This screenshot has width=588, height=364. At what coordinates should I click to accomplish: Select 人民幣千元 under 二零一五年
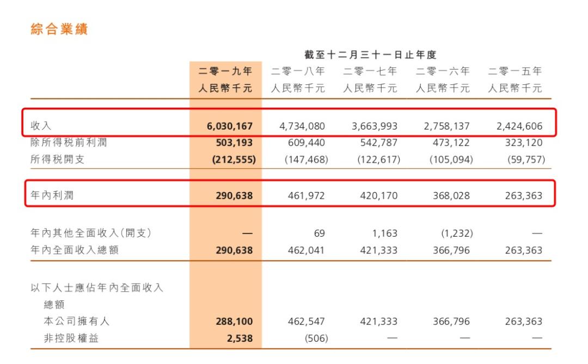515,89
